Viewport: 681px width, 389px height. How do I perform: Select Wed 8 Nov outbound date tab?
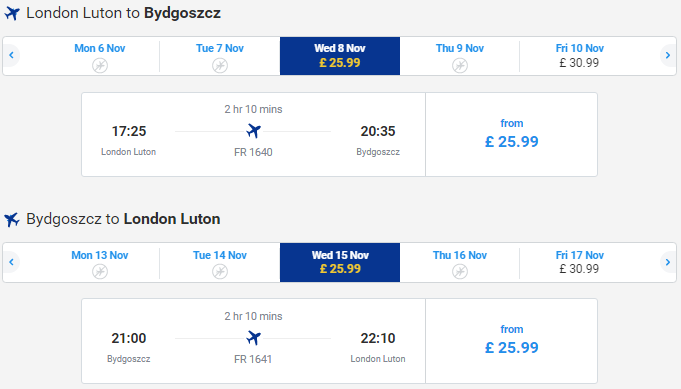[x=340, y=56]
